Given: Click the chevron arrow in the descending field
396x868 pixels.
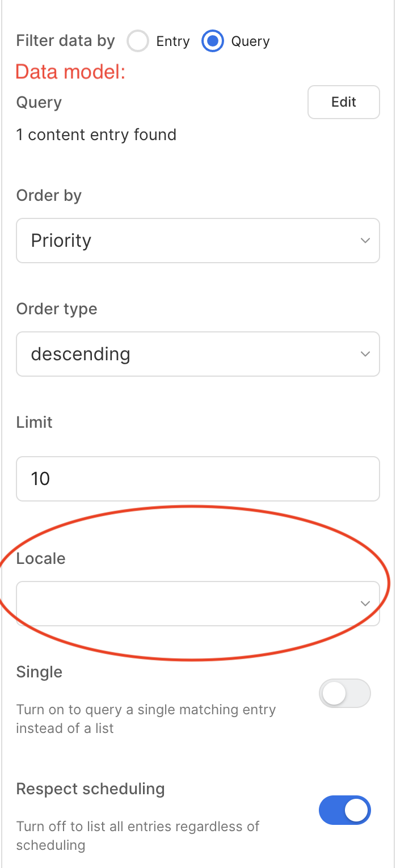Looking at the screenshot, I should 365,354.
